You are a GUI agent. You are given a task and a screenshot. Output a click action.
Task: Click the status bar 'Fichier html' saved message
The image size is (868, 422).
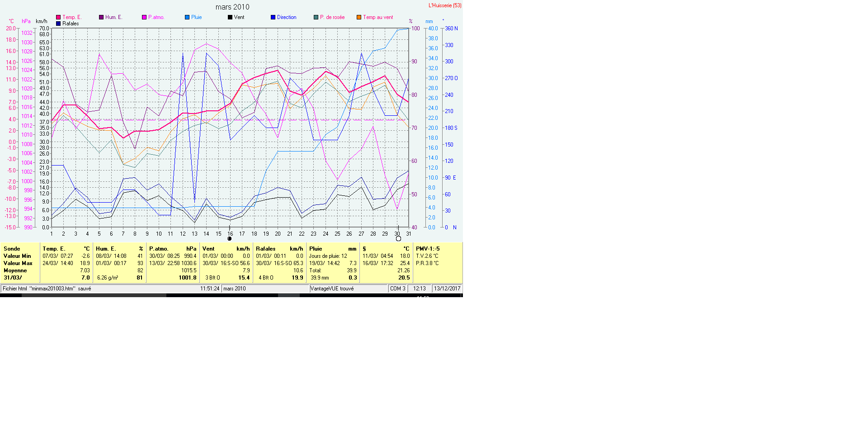pyautogui.click(x=47, y=289)
